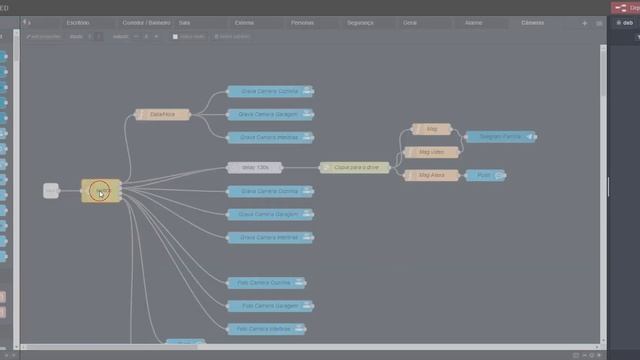This screenshot has width=640, height=360.
Task: Click the canvas vertical scrollbar
Action: coord(603,194)
